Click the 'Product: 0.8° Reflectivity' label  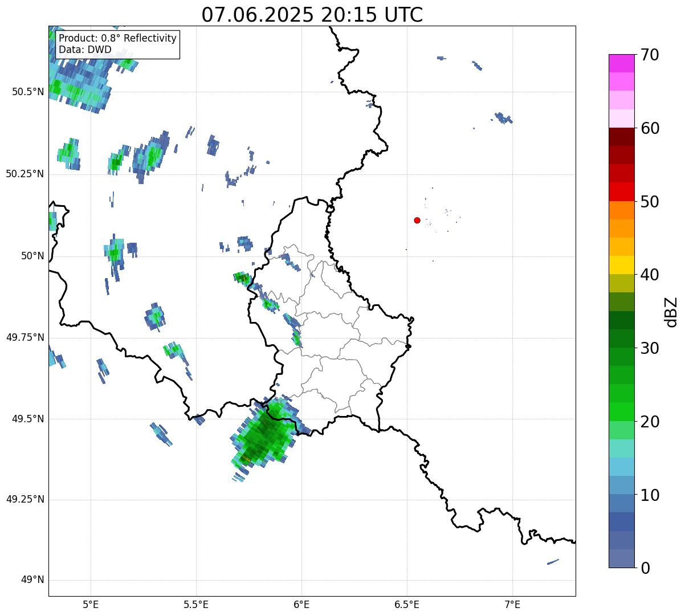118,38
